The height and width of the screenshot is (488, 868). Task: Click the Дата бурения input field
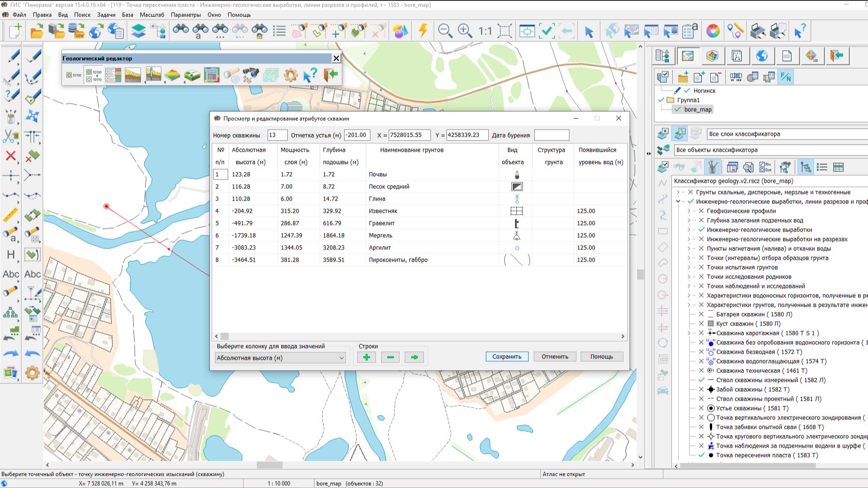coord(551,135)
